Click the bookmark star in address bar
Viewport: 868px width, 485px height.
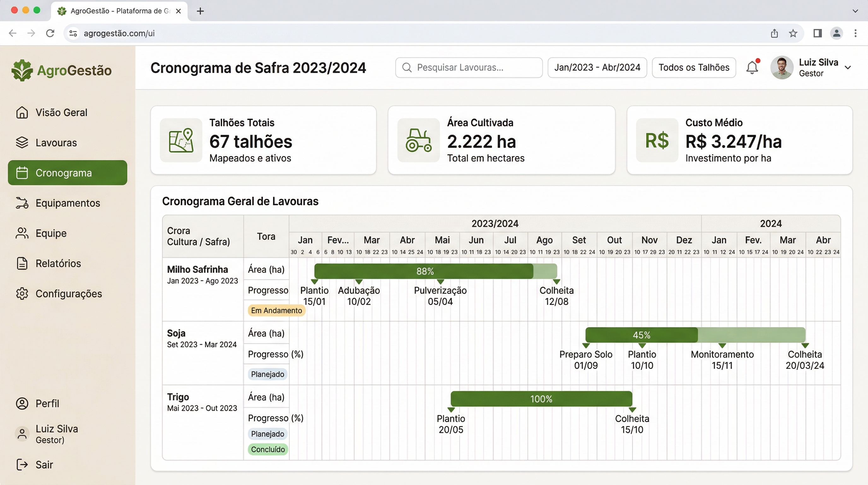coord(793,33)
